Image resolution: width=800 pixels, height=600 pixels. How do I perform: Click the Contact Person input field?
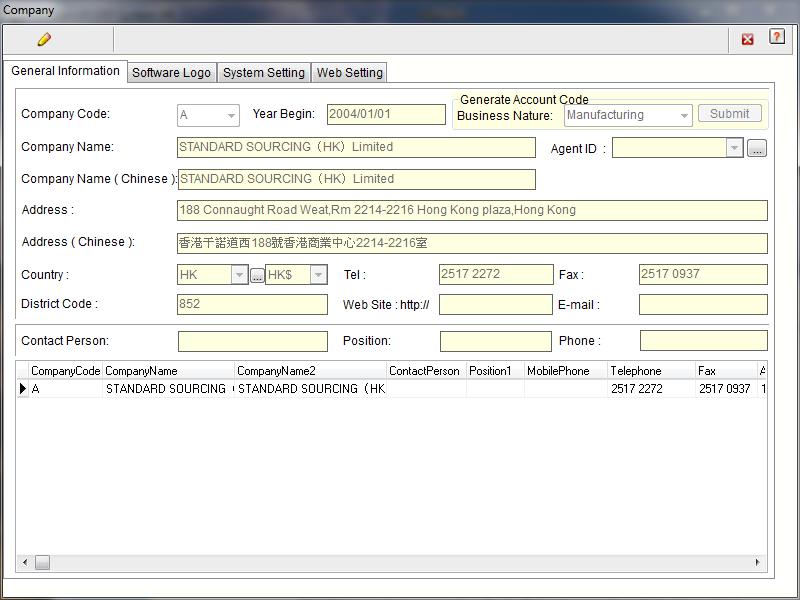[x=253, y=341]
